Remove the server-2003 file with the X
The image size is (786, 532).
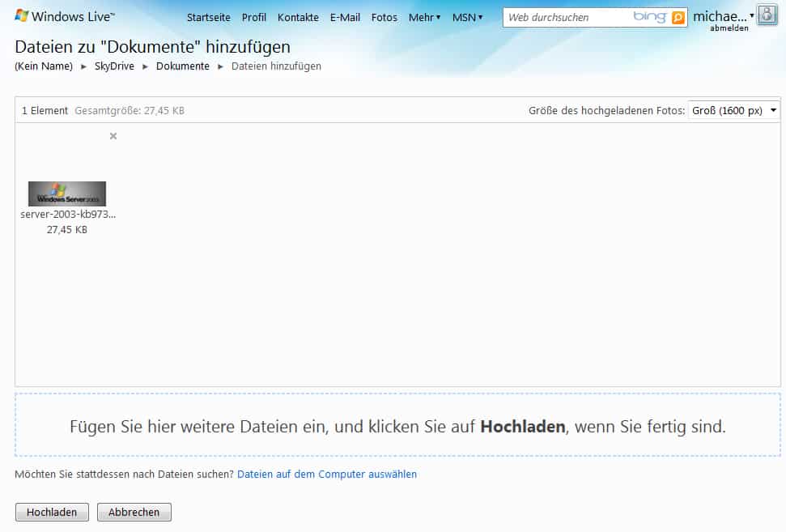113,136
